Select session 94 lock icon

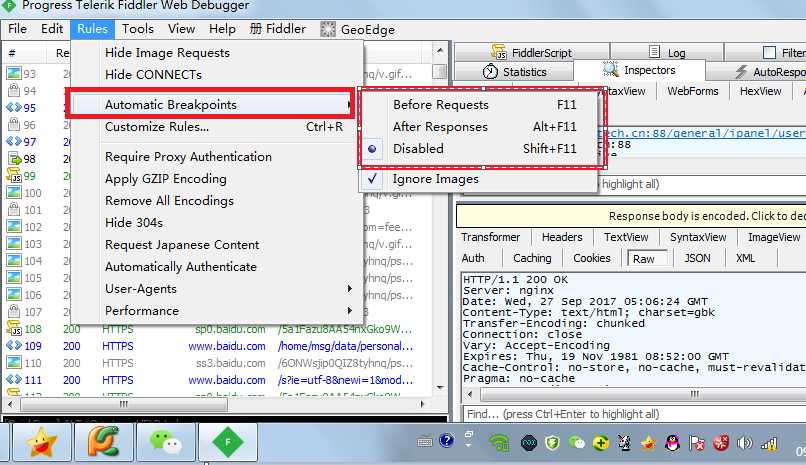point(14,90)
